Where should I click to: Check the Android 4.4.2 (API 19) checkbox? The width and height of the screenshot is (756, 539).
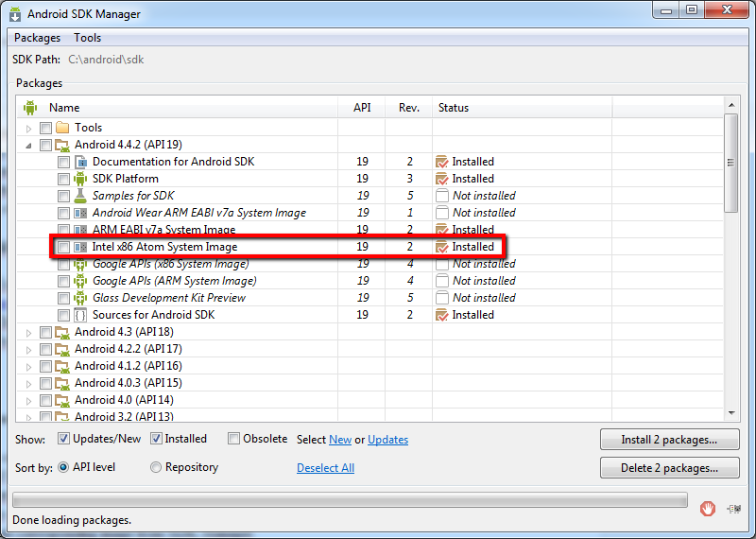45,145
